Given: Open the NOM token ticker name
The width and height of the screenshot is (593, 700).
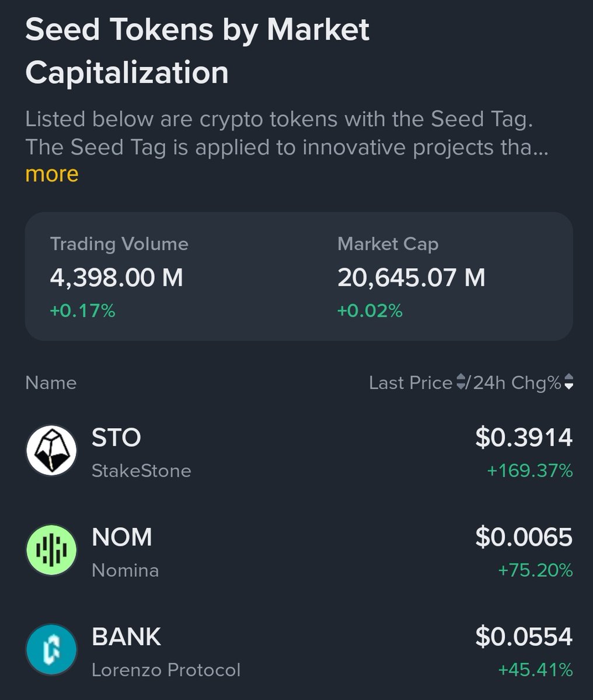Looking at the screenshot, I should click(x=121, y=537).
